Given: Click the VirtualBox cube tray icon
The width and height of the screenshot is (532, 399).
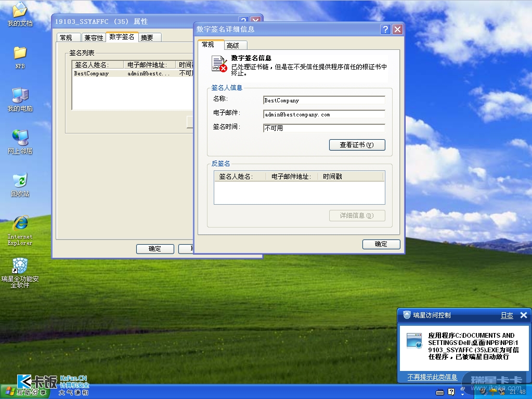Looking at the screenshot, I should 502,392.
